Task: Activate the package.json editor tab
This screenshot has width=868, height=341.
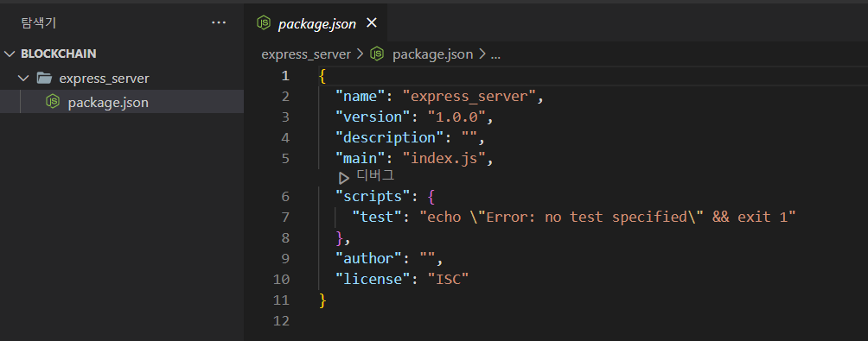Action: click(x=317, y=23)
